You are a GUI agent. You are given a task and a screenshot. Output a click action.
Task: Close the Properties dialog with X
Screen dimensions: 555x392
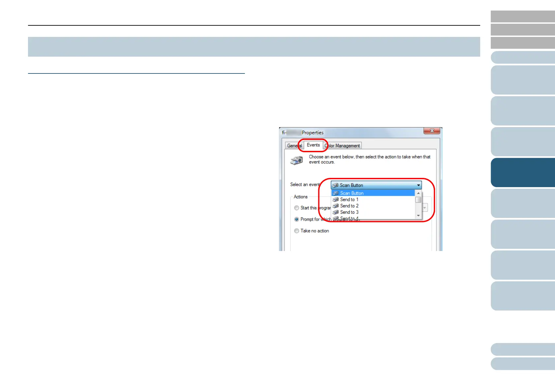coord(432,131)
